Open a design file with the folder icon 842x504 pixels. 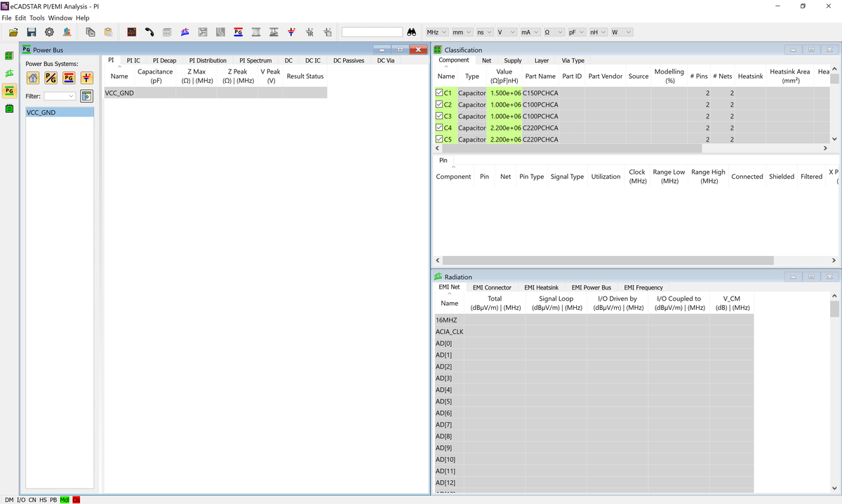[x=13, y=32]
